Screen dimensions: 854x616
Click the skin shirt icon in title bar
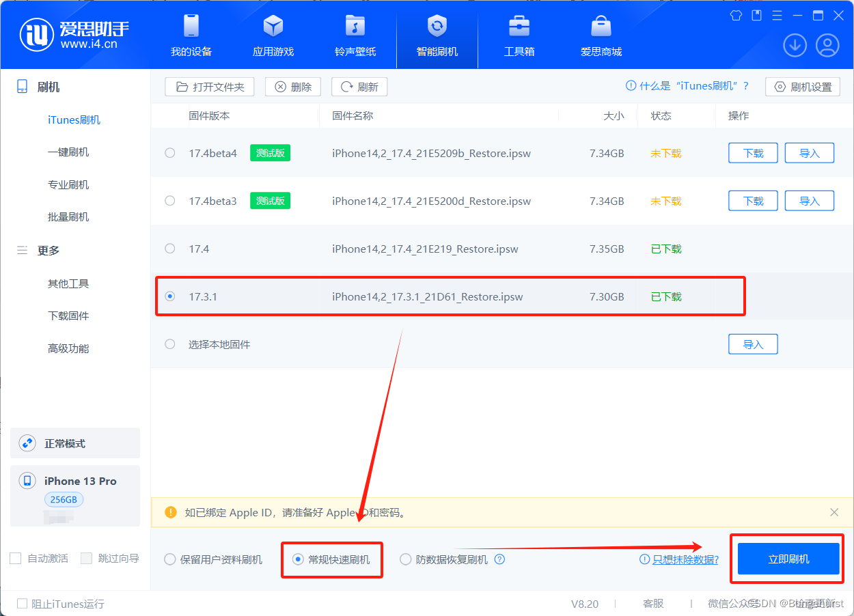pyautogui.click(x=736, y=15)
